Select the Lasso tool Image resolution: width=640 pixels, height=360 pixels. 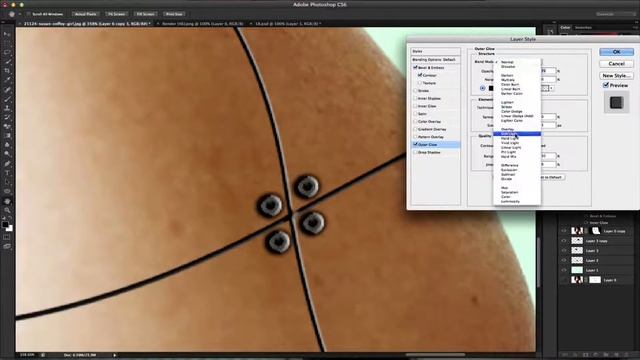click(7, 53)
